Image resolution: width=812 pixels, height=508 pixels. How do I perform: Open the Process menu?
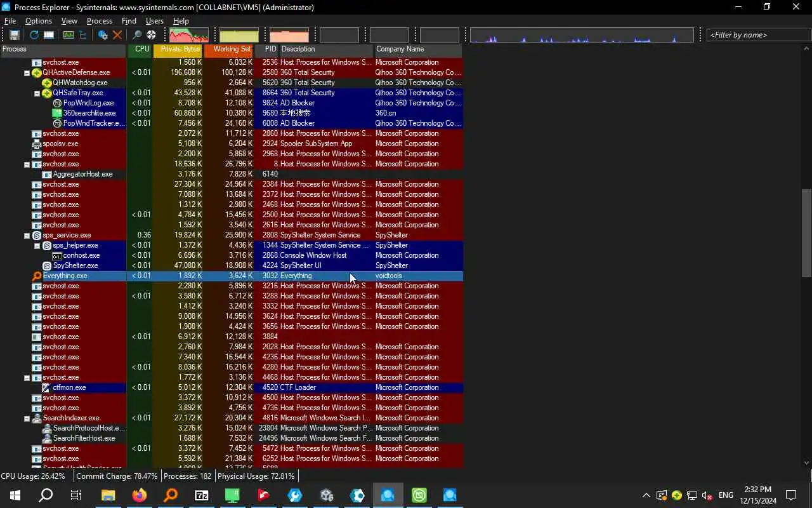coord(100,21)
